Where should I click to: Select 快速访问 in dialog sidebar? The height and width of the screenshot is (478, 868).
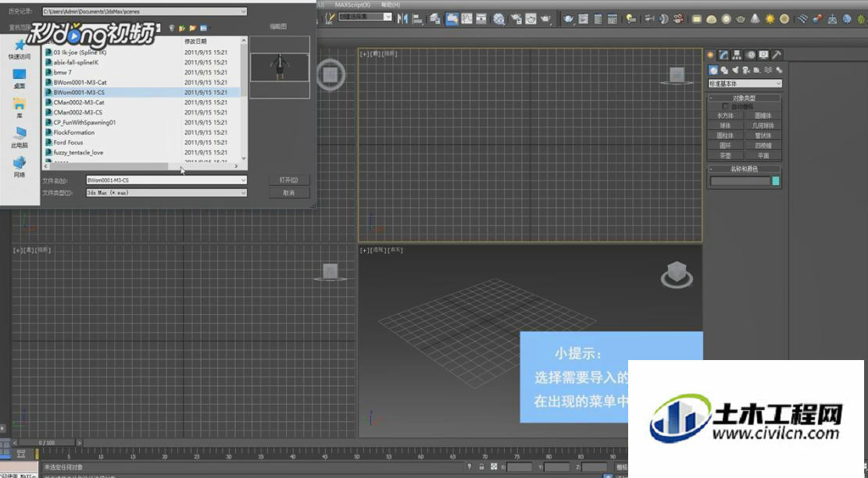click(20, 50)
